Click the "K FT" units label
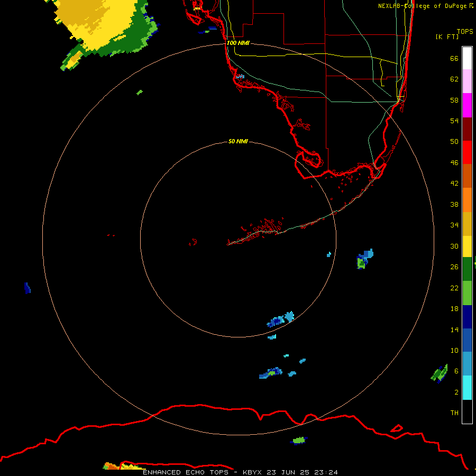 tap(447, 36)
